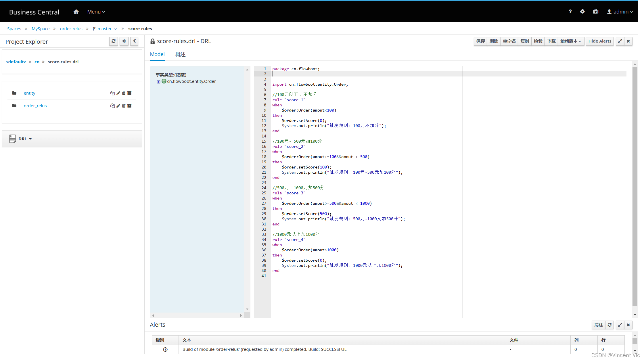Click archive icon for order_relus folder

129,106
